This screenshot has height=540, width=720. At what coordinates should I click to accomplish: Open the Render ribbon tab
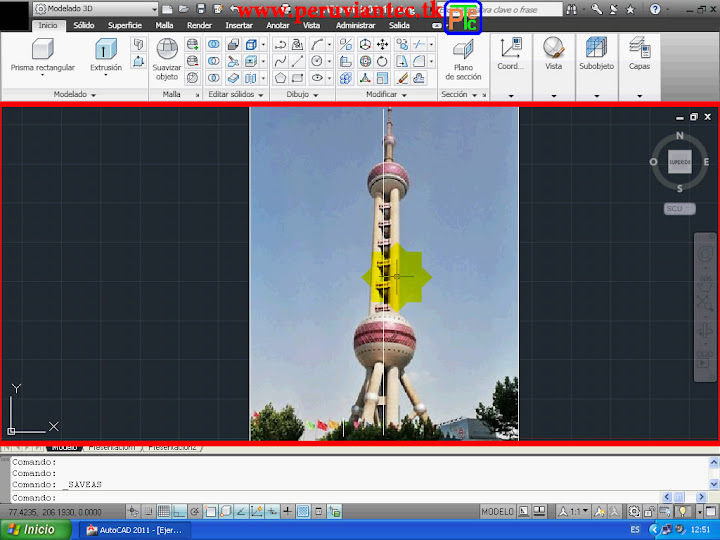199,25
